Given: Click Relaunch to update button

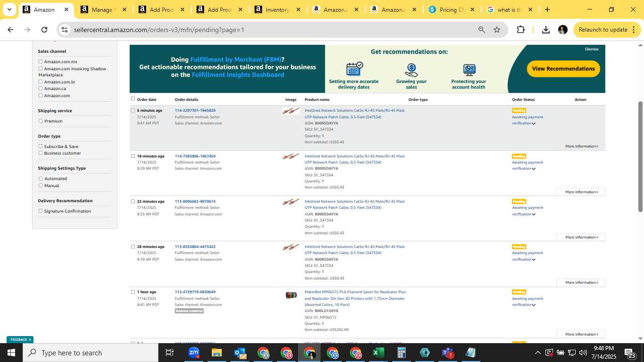Looking at the screenshot, I should point(607,30).
